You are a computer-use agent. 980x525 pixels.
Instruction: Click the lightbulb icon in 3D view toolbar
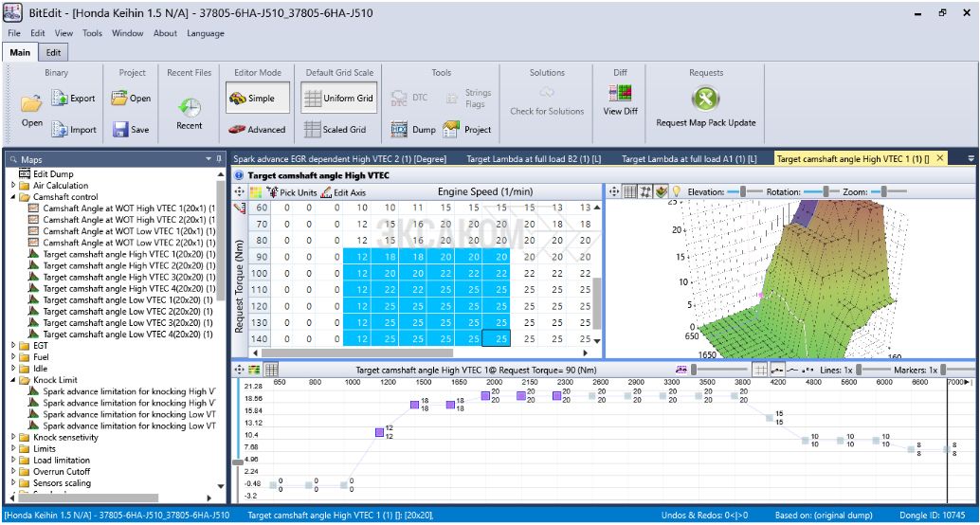pos(677,191)
